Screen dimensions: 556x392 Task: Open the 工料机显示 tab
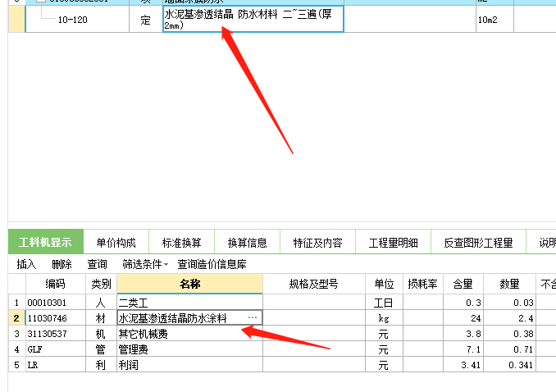click(45, 242)
